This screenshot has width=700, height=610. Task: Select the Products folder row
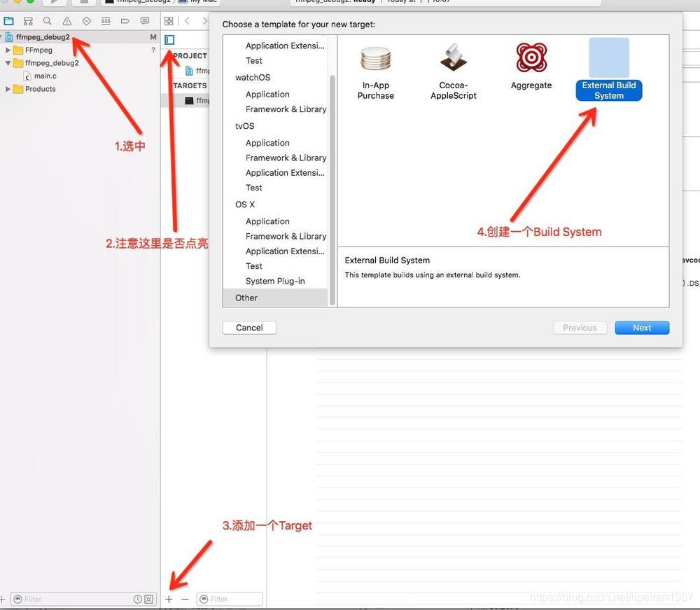point(80,89)
